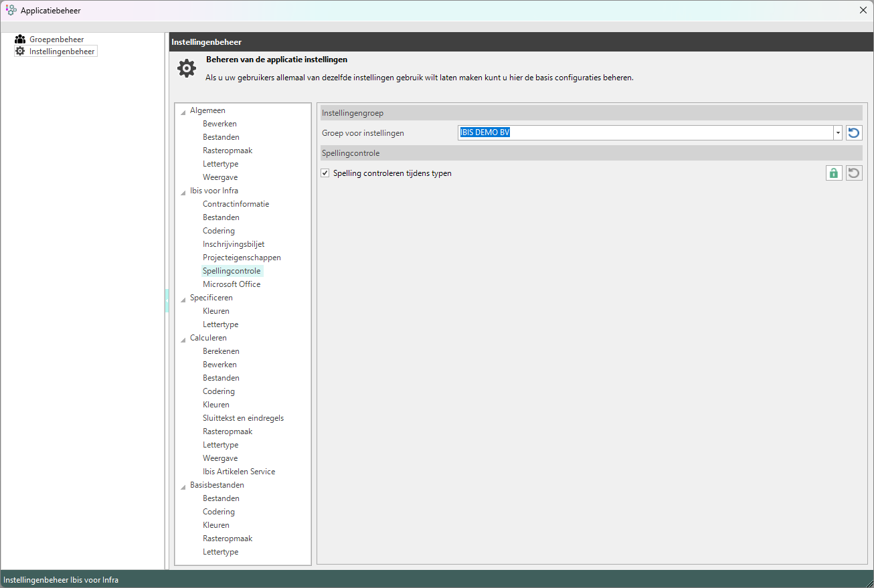
Task: Collapse the Ibis voor Infra tree node
Action: pos(183,192)
